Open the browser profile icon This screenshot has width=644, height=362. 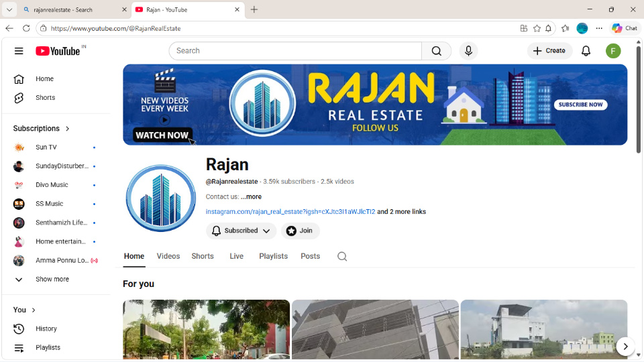tap(582, 28)
